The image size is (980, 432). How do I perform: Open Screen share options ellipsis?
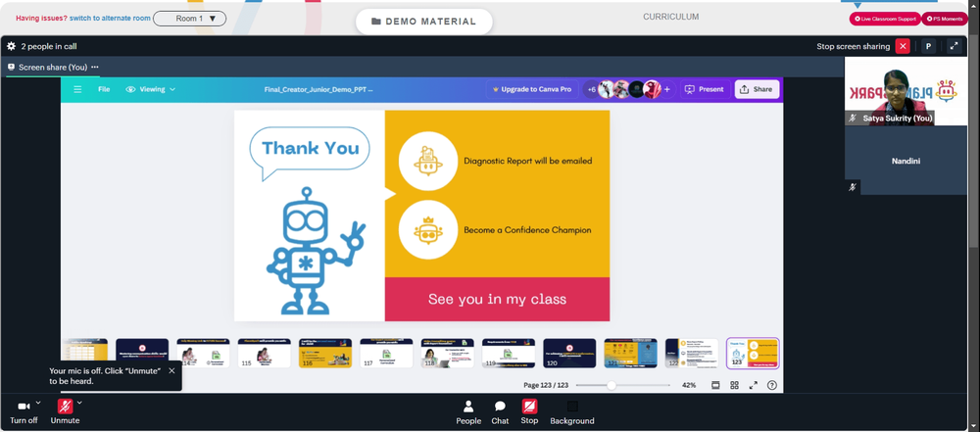click(x=94, y=67)
